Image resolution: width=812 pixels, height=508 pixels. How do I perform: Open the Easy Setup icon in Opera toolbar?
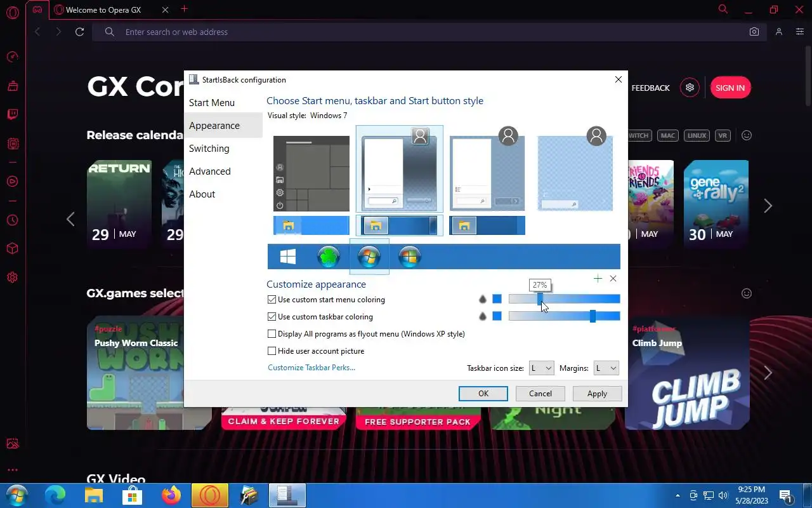[x=799, y=32]
